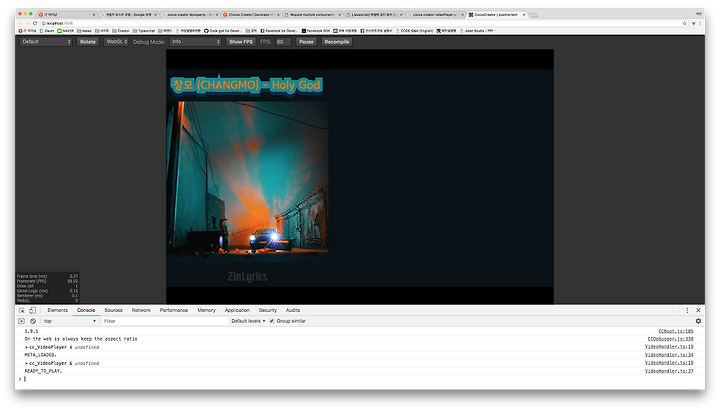Expand the second cc_VideoPlayer log entry
Image resolution: width=720 pixels, height=411 pixels.
pyautogui.click(x=27, y=363)
